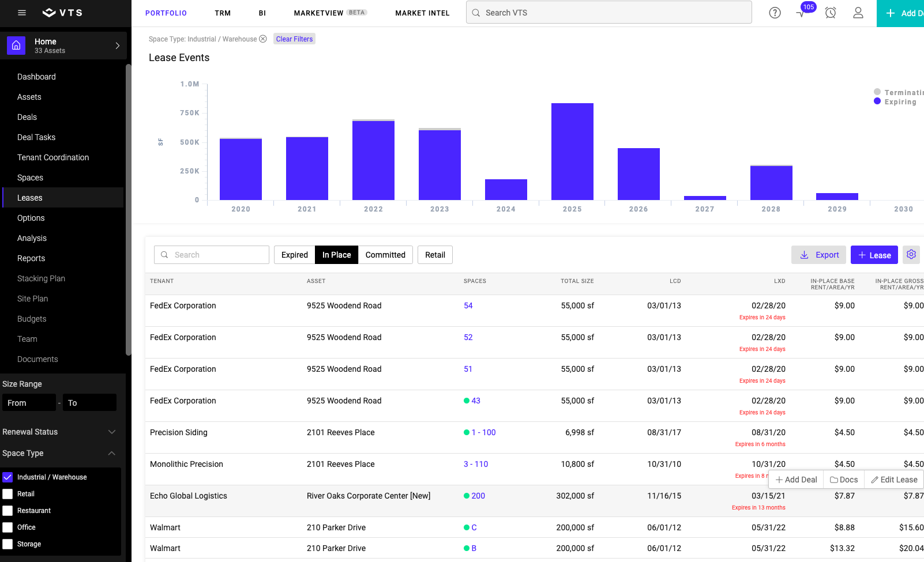The width and height of the screenshot is (924, 562).
Task: Click the Size Range To field
Action: [90, 403]
